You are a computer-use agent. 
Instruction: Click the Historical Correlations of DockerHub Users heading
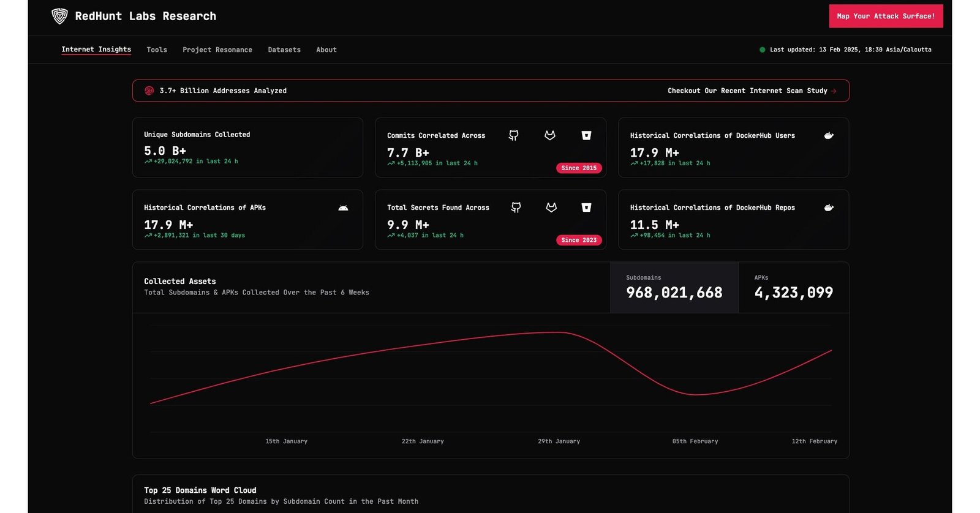[x=712, y=135]
